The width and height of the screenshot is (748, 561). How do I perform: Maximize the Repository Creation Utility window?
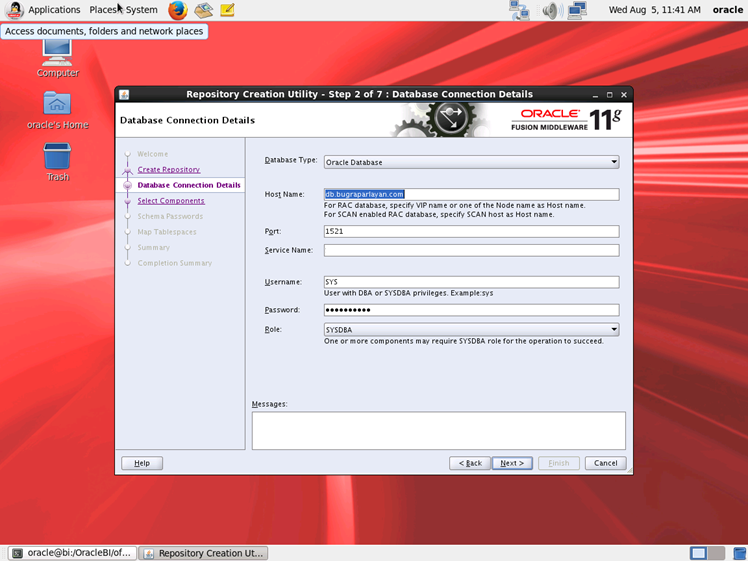click(609, 95)
